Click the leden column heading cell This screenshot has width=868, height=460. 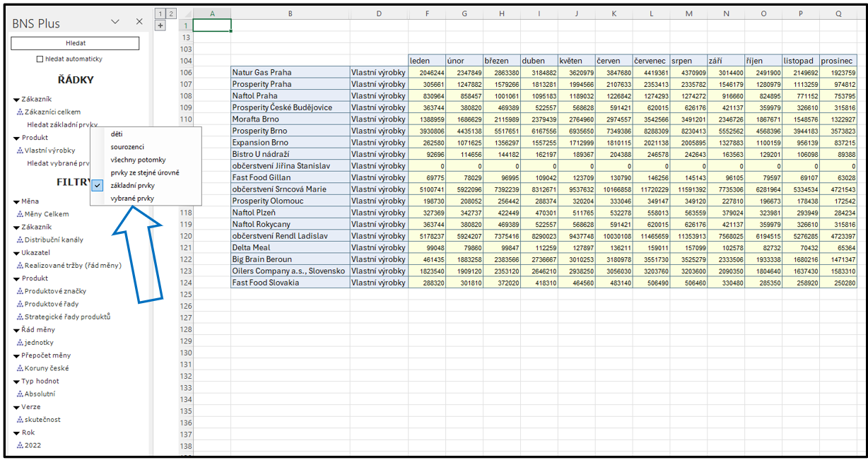click(427, 61)
